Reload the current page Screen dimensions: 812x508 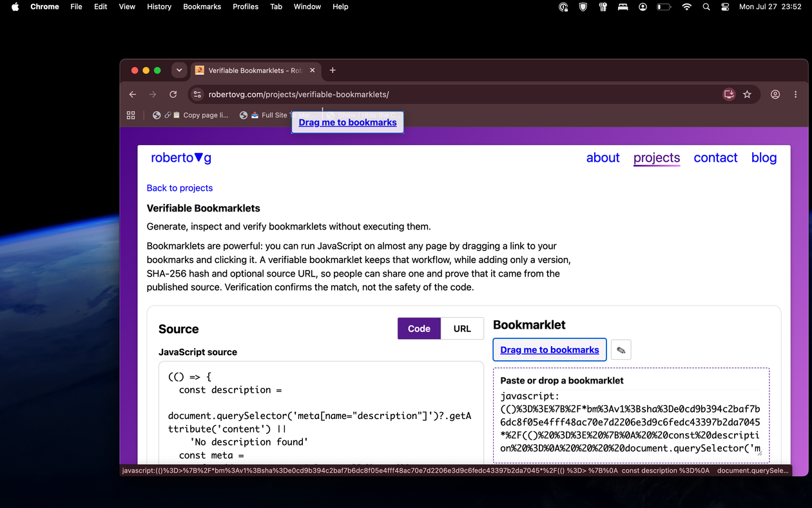[x=173, y=94]
